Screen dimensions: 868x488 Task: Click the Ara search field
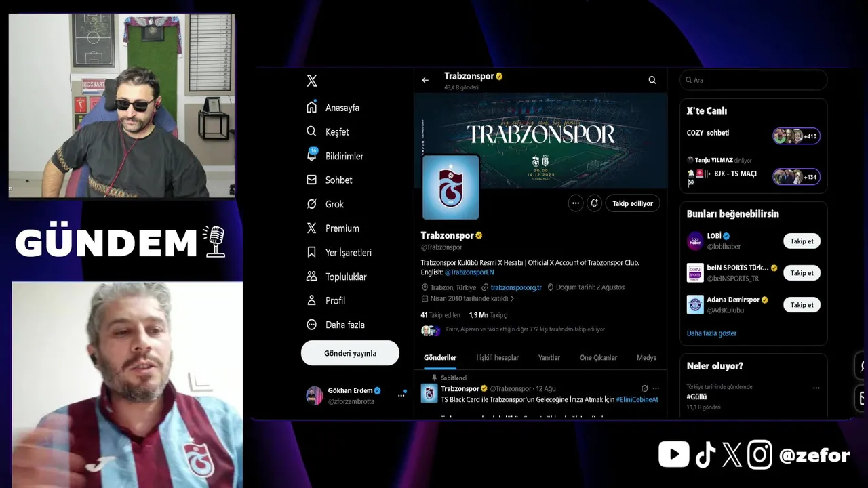[753, 80]
